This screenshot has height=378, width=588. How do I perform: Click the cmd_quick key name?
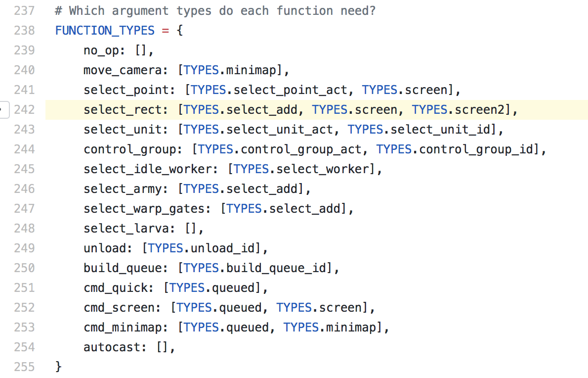[x=115, y=288]
